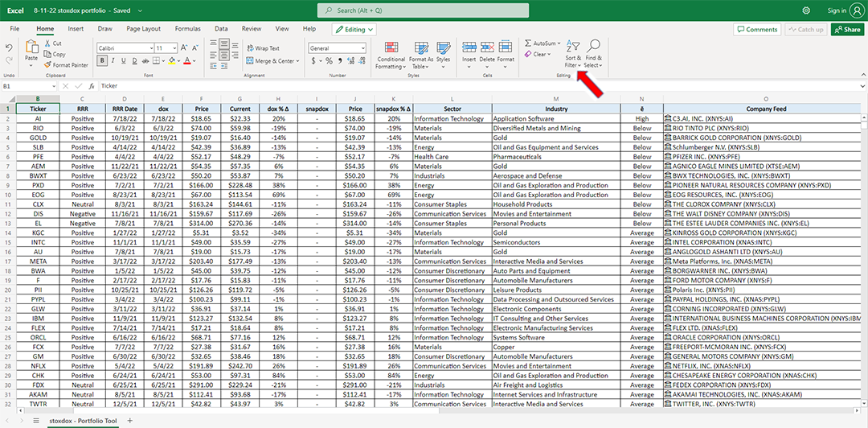Toggle middle vertical alignment
Viewport: 868px width, 428px height.
(225, 43)
